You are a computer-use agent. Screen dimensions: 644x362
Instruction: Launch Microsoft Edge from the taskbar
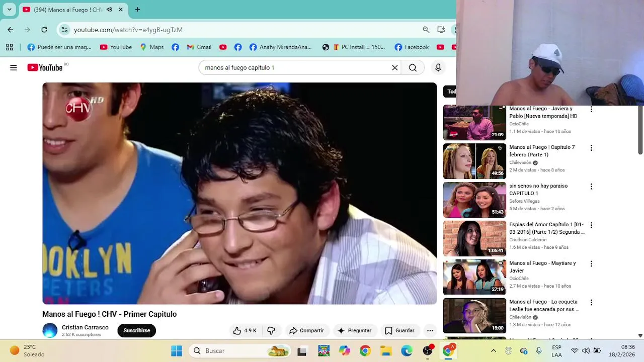tap(407, 351)
